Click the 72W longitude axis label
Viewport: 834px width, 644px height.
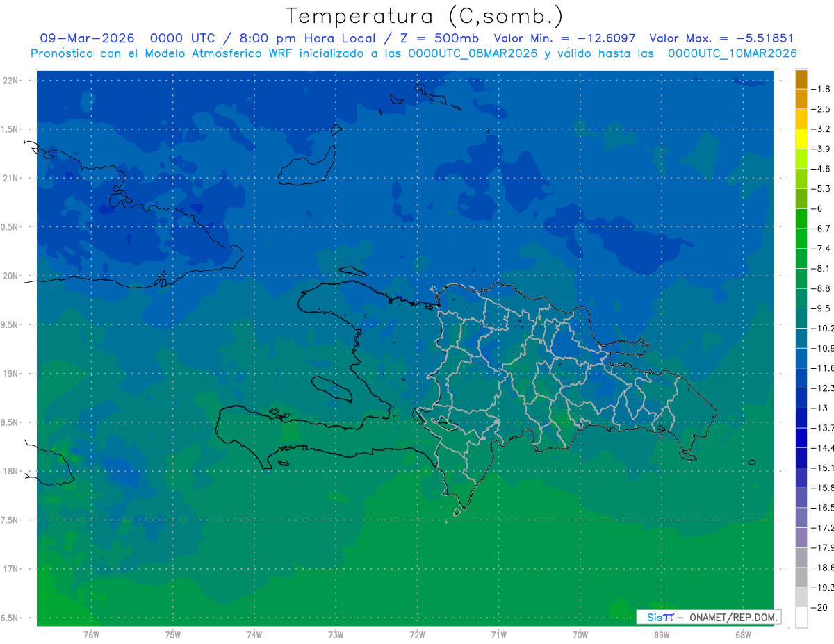coord(417,634)
